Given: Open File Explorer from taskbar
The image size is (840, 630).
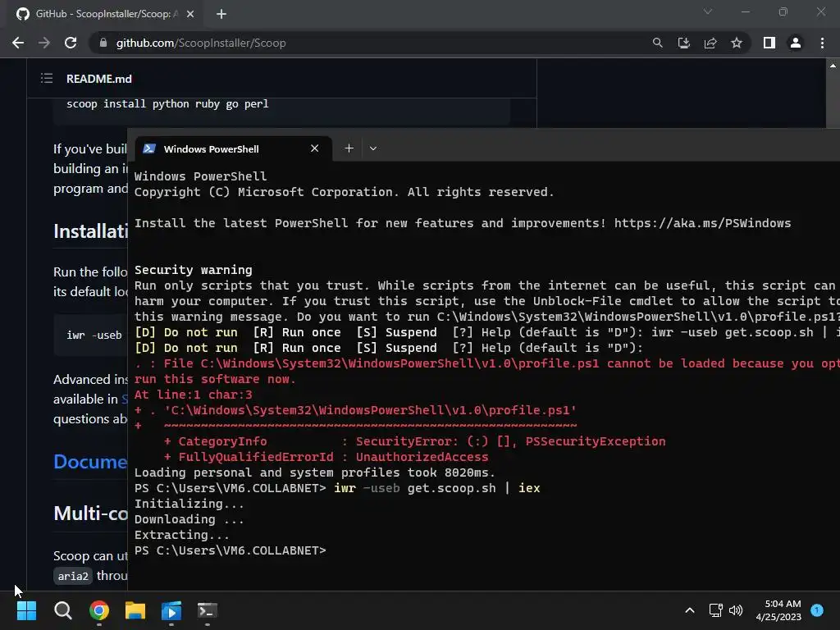Looking at the screenshot, I should pyautogui.click(x=135, y=610).
